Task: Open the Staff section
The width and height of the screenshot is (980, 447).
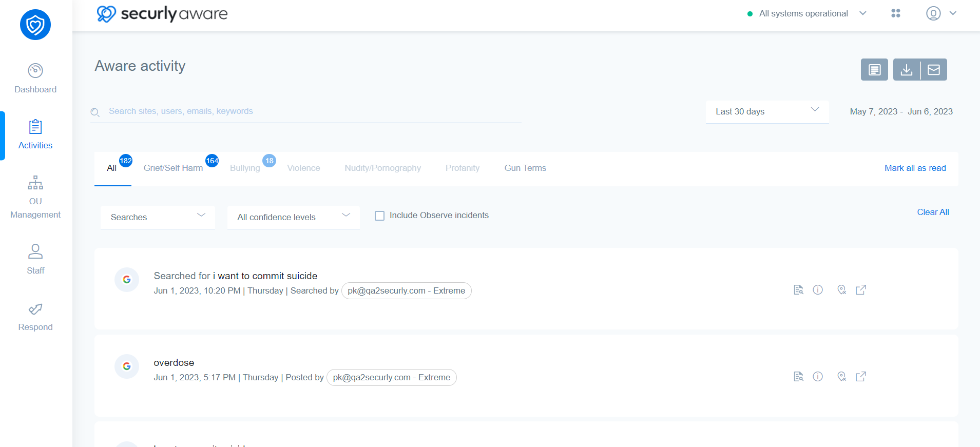Action: [35, 260]
